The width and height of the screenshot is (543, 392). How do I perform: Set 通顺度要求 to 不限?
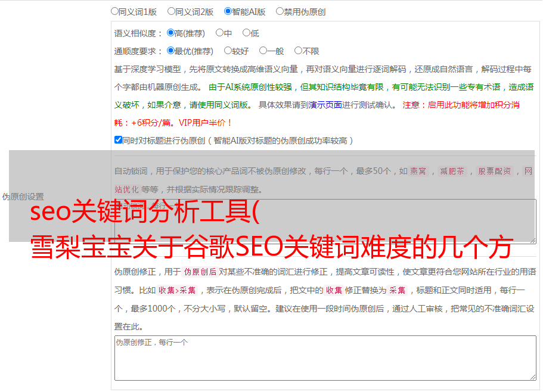(298, 51)
